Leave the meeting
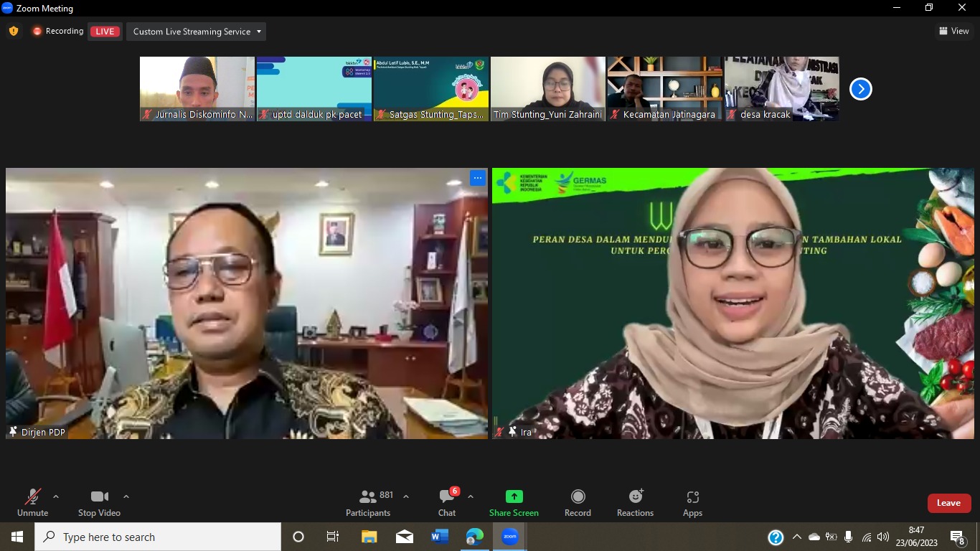This screenshot has width=980, height=551. coord(948,503)
